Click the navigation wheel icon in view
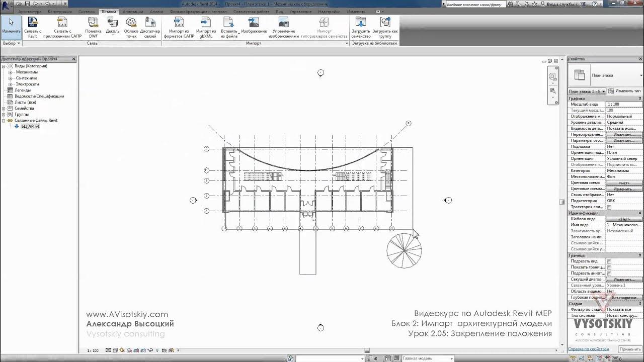644x362 pixels. click(553, 77)
